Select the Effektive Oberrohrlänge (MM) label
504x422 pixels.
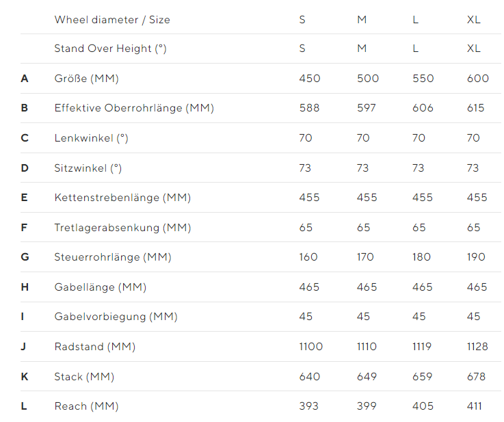(134, 108)
